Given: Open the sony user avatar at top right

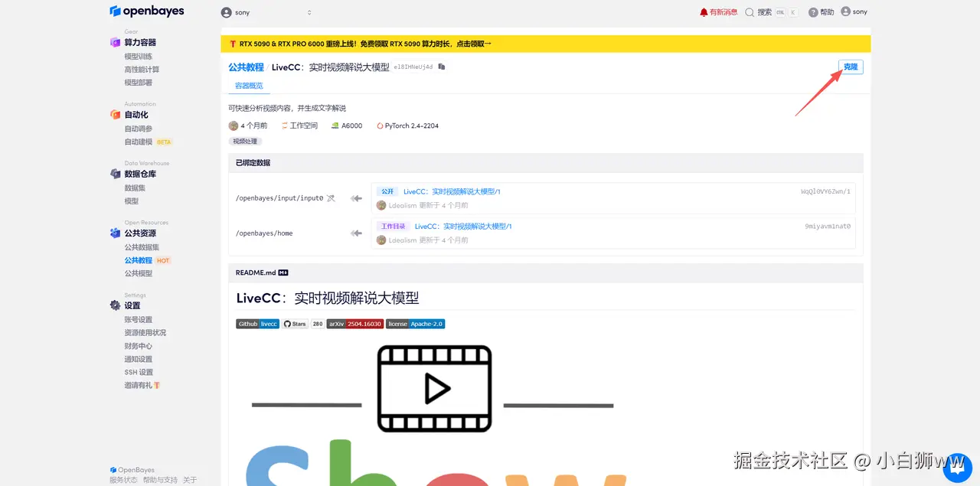Looking at the screenshot, I should [x=845, y=11].
